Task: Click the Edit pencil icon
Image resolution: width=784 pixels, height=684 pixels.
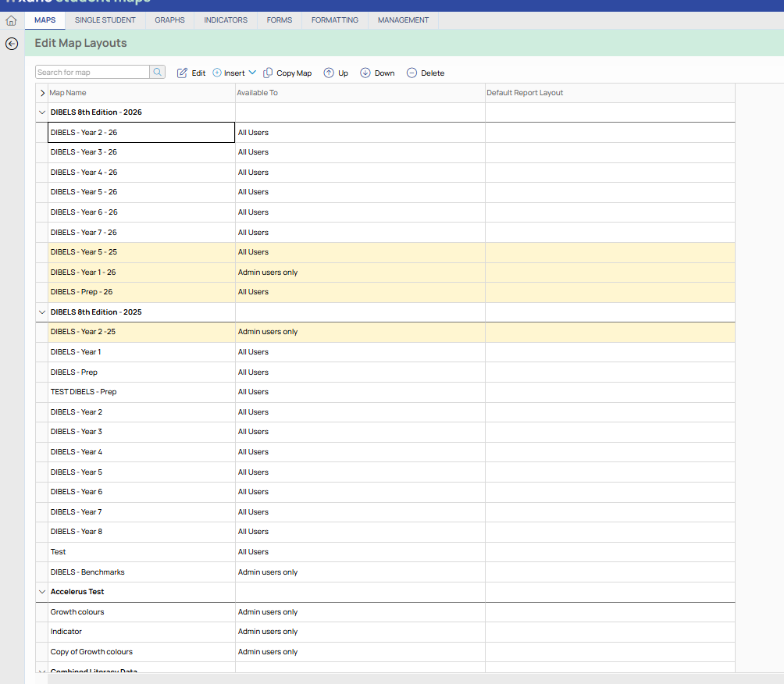Action: [x=182, y=73]
